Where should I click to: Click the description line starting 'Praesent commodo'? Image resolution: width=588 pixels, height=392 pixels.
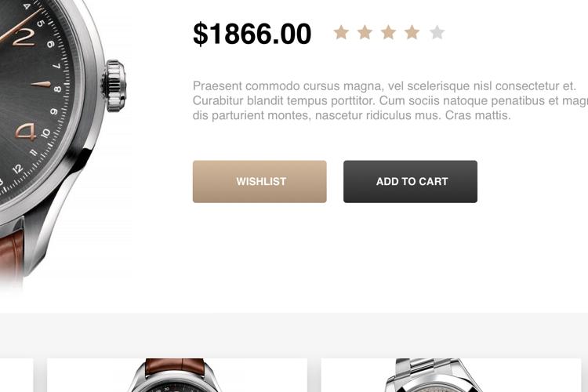tap(384, 86)
